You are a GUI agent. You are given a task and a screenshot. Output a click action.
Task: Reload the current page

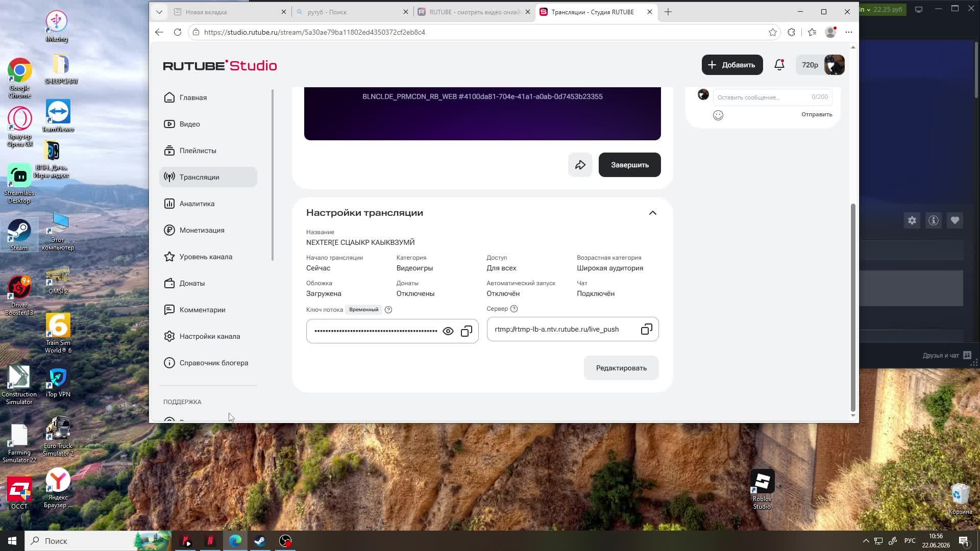178,32
